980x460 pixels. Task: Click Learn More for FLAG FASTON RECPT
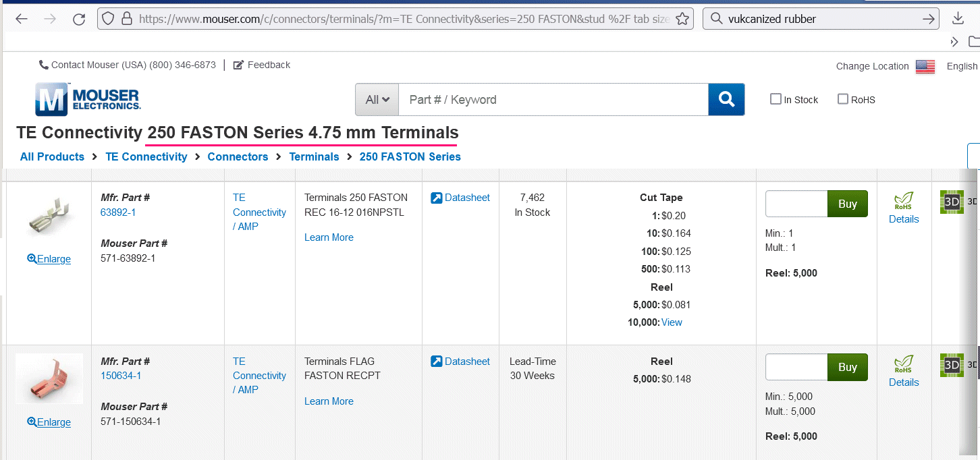[x=329, y=401]
